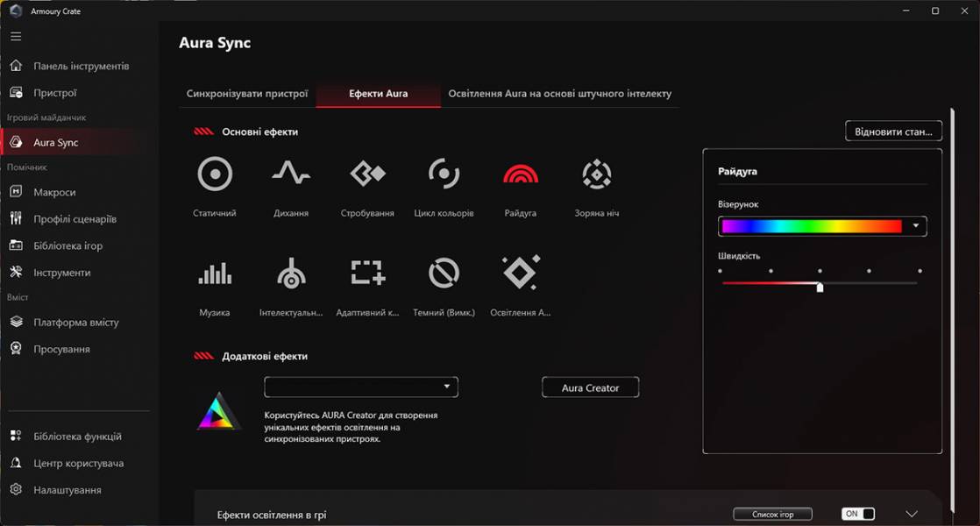This screenshot has height=526, width=980.
Task: Click the Макроси sidebar label
Action: [x=54, y=192]
